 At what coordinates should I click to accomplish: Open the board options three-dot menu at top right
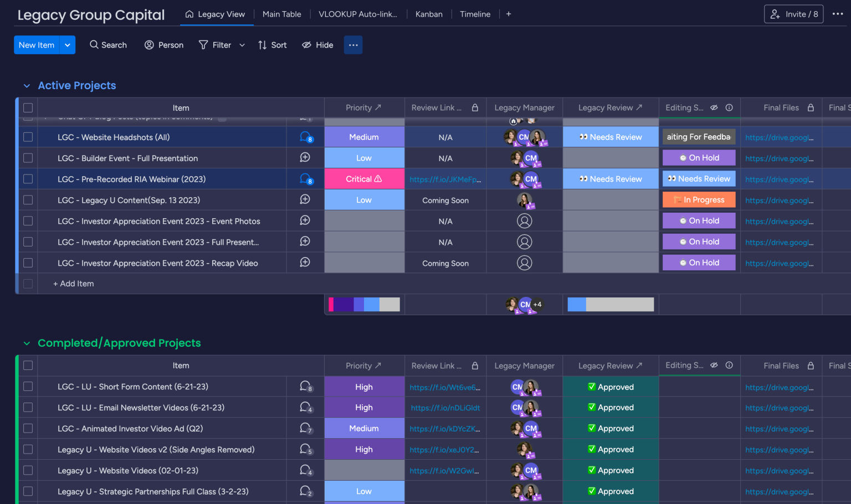click(x=838, y=14)
